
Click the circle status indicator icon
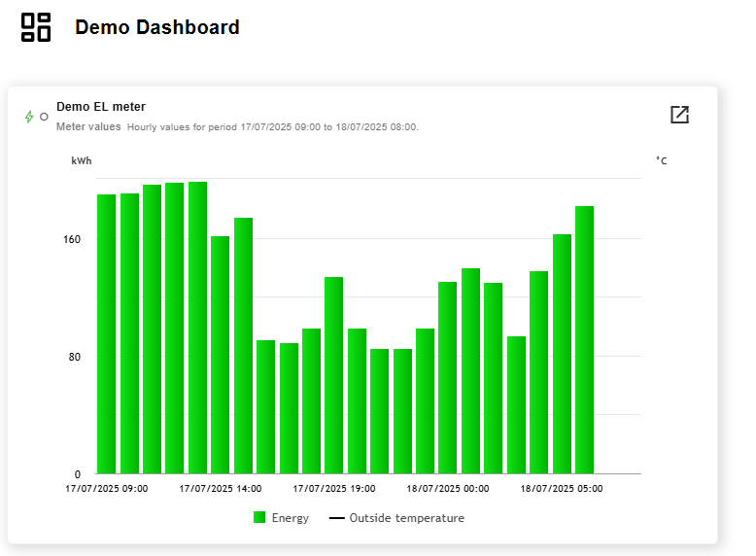pyautogui.click(x=44, y=117)
